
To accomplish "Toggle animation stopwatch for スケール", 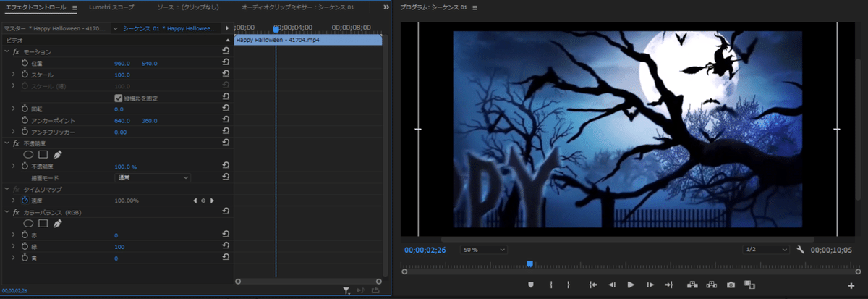I will 24,75.
